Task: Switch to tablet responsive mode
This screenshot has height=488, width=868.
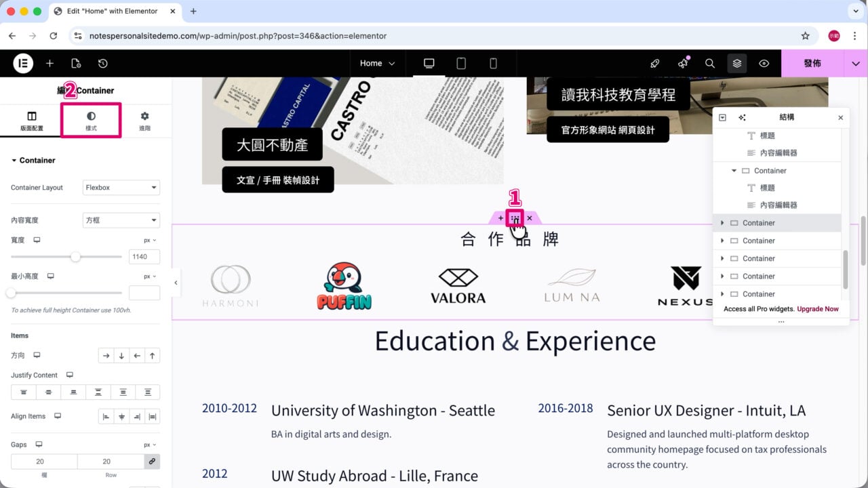Action: click(461, 63)
